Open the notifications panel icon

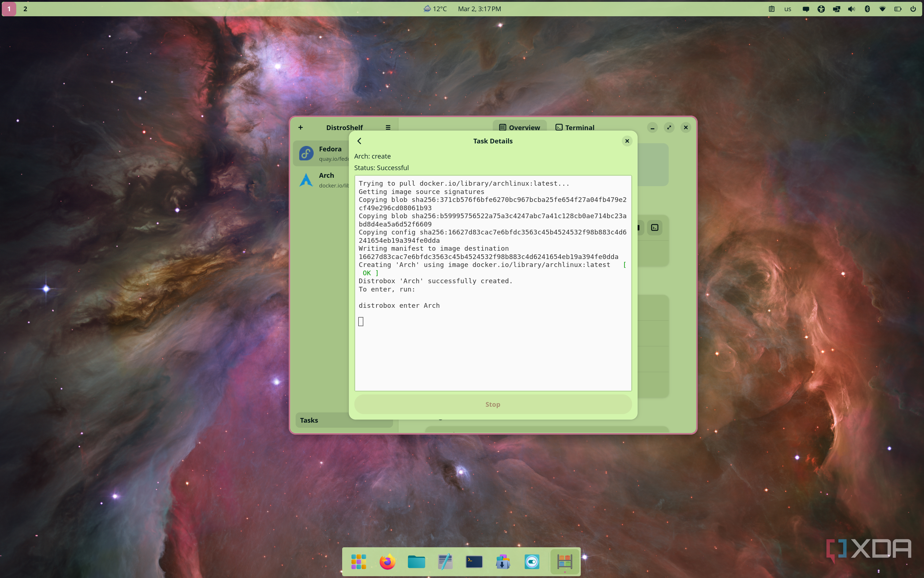(806, 9)
